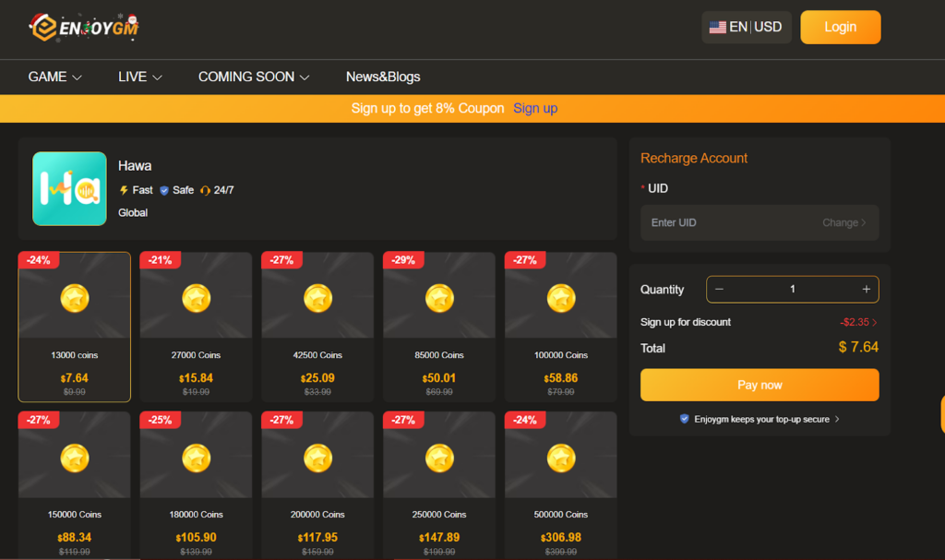
Task: Open the GAME dropdown menu
Action: [54, 77]
